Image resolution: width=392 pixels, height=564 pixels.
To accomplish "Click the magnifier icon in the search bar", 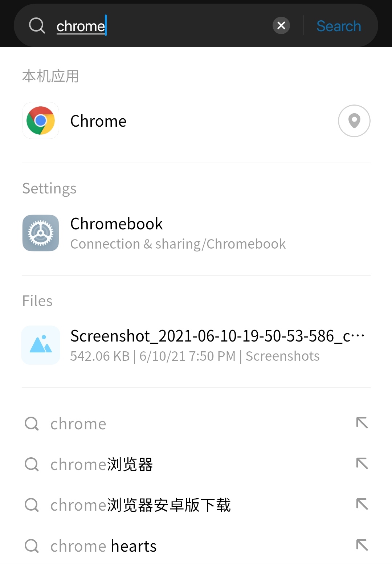I will click(x=37, y=26).
